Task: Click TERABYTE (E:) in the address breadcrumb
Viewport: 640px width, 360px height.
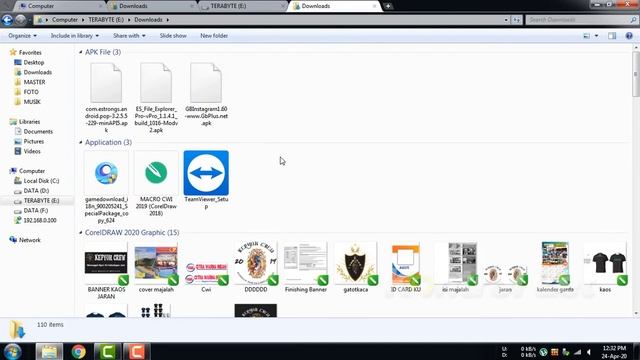Action: [x=106, y=20]
